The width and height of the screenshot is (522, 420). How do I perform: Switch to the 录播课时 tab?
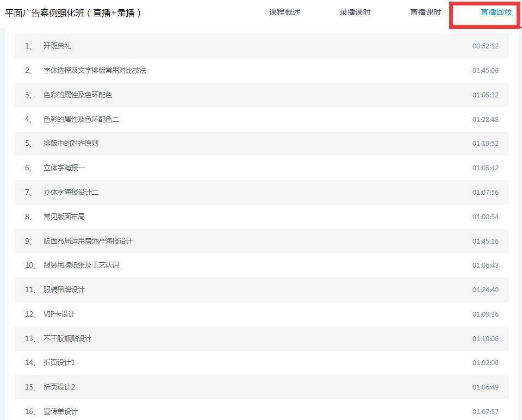355,13
